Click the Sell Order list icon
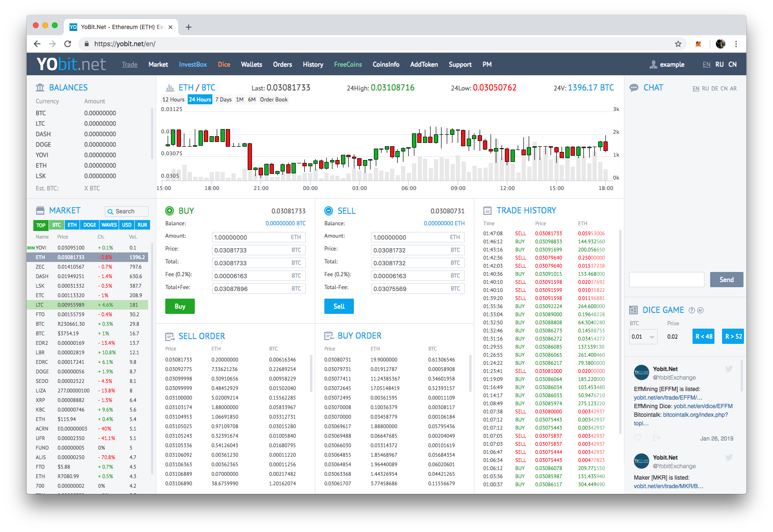 click(170, 336)
